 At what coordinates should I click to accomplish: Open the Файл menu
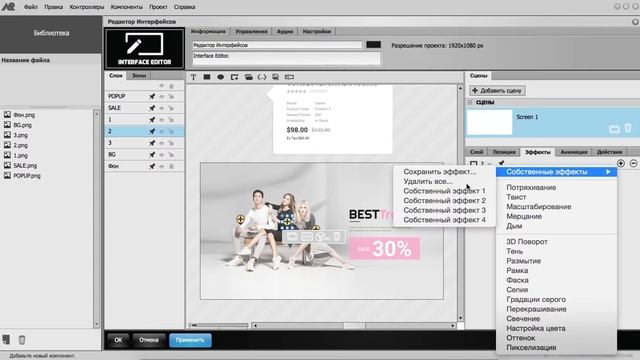(31, 7)
